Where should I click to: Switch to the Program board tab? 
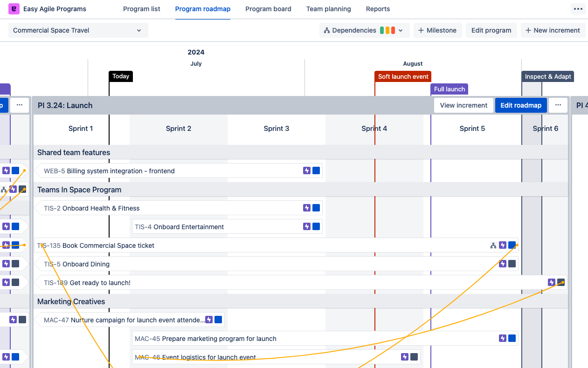pyautogui.click(x=268, y=9)
